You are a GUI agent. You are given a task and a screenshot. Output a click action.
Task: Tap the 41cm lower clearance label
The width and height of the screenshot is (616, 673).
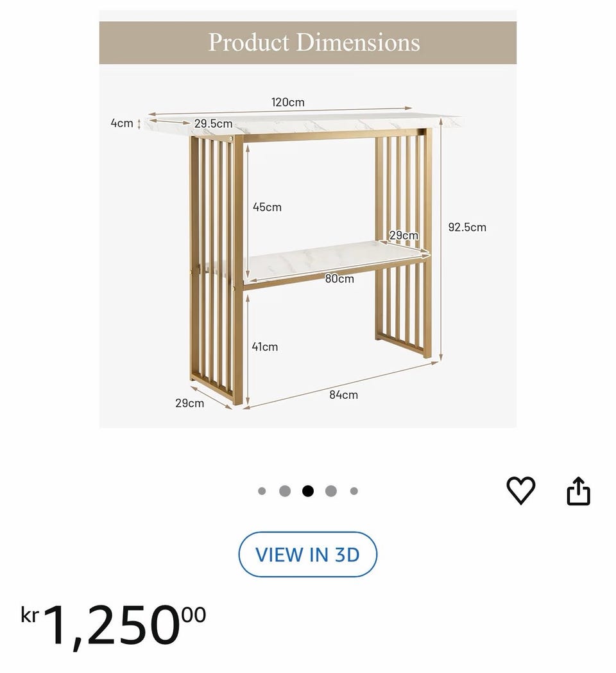coord(265,347)
